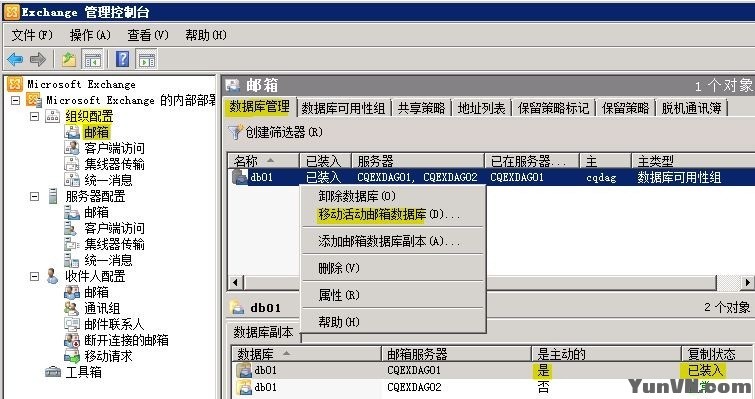755x399 pixels.
Task: Click the Back arrow toolbar icon
Action: point(15,59)
